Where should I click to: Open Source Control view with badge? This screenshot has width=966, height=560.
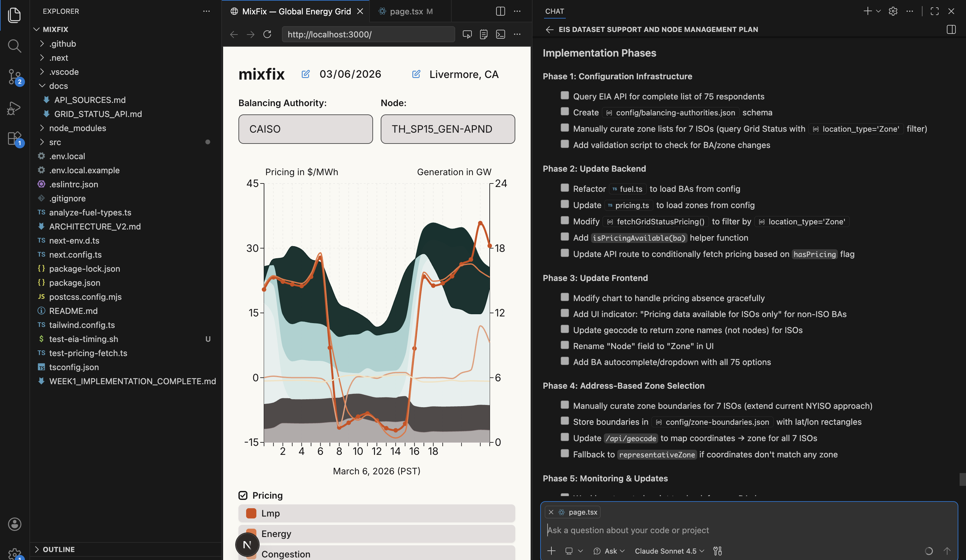[15, 77]
